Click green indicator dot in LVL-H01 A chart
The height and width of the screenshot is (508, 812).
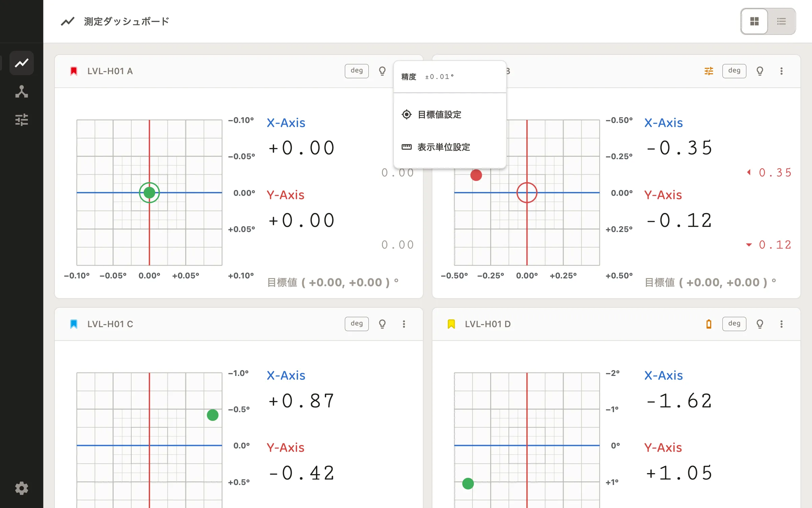click(149, 193)
